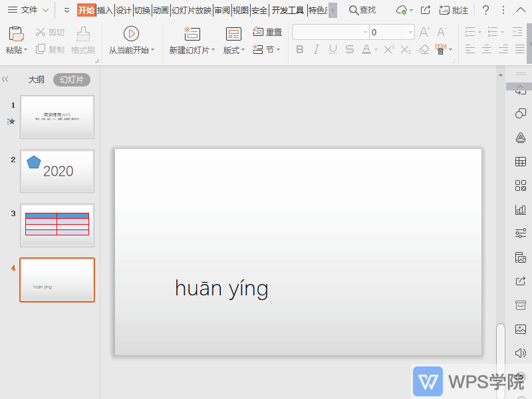
Task: Open the paste clipboard icon
Action: (x=17, y=33)
